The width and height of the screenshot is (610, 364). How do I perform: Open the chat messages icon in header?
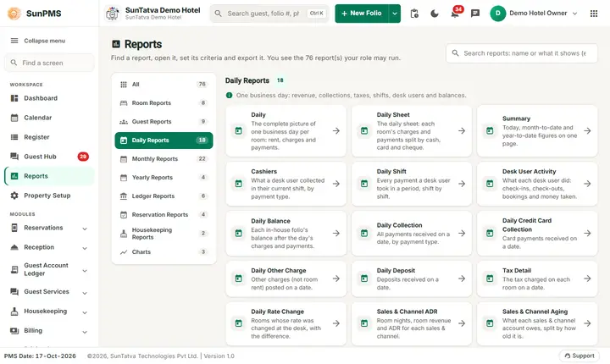(475, 14)
